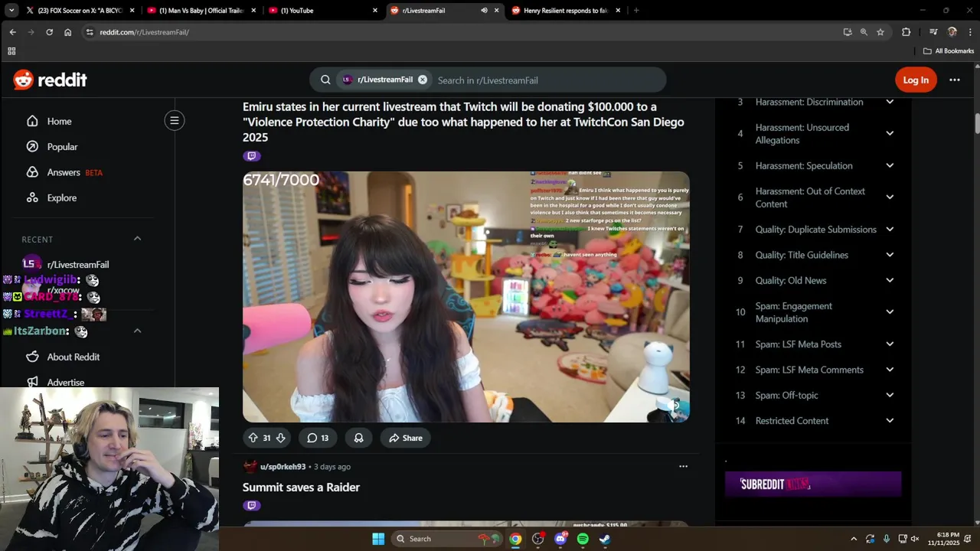Play the Emiru Twitch clip video
This screenshot has height=551, width=980.
(x=465, y=297)
